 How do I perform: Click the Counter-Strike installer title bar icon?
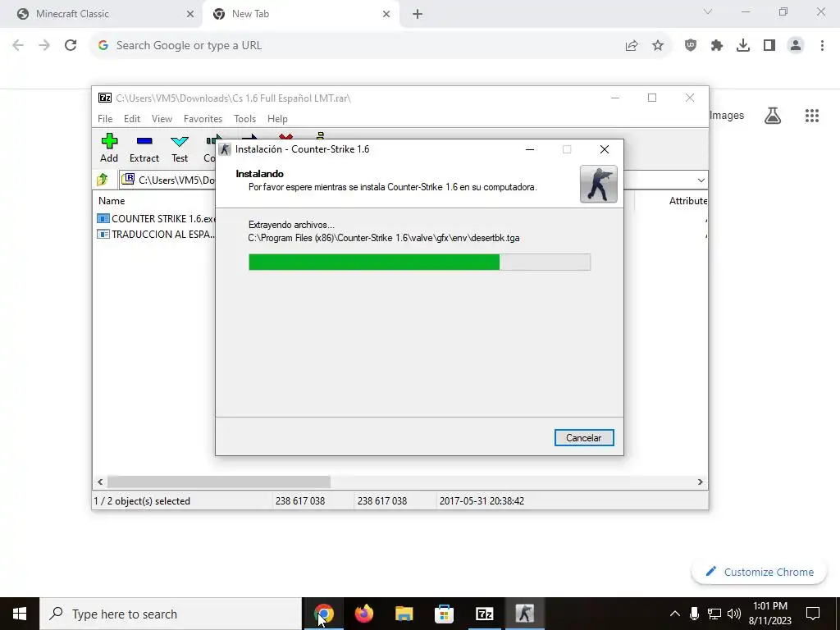[x=225, y=149]
